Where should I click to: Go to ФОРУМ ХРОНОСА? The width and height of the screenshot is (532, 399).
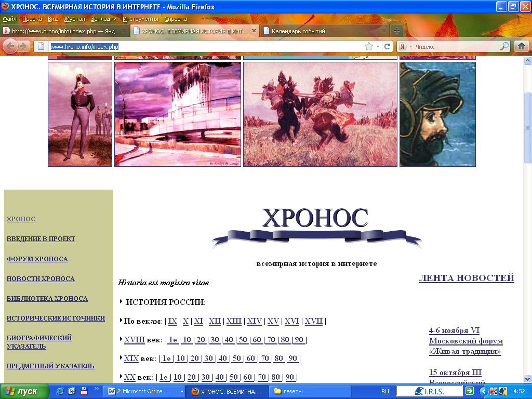click(37, 259)
